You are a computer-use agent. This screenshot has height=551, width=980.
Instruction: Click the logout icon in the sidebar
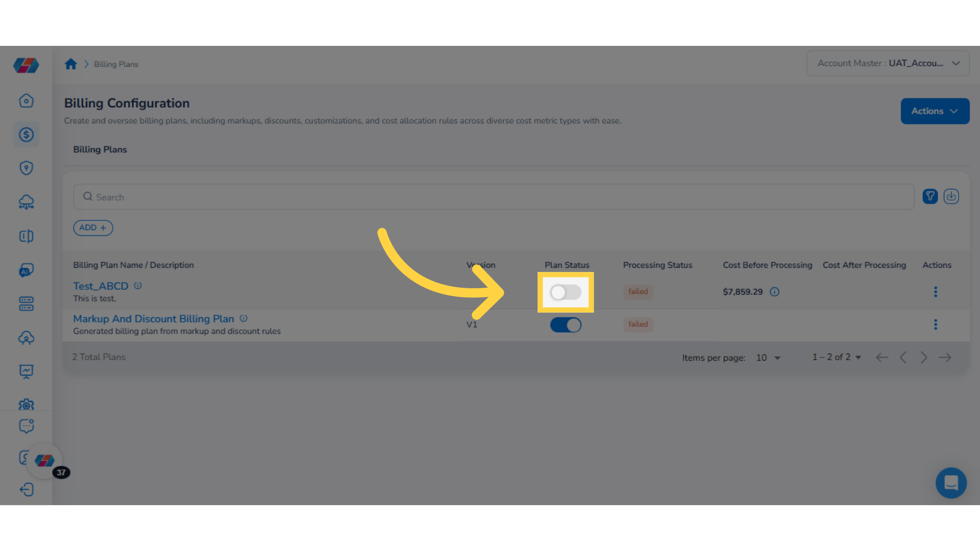coord(26,490)
